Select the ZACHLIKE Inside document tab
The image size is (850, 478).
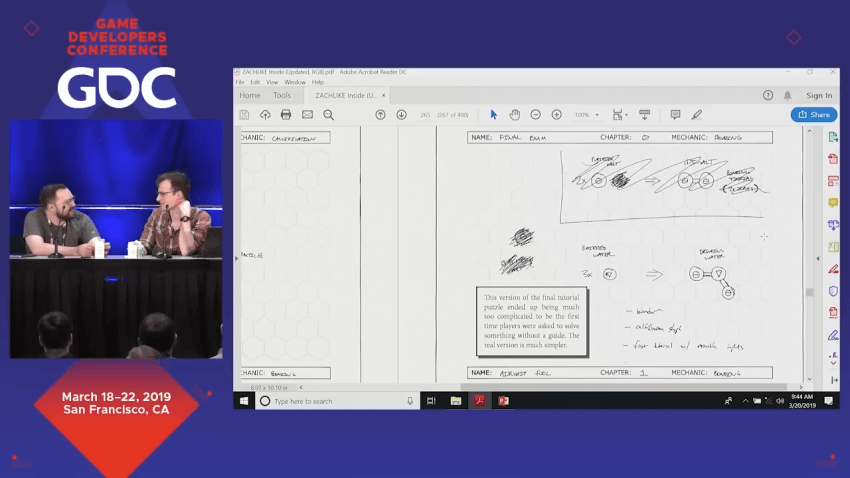tap(345, 95)
